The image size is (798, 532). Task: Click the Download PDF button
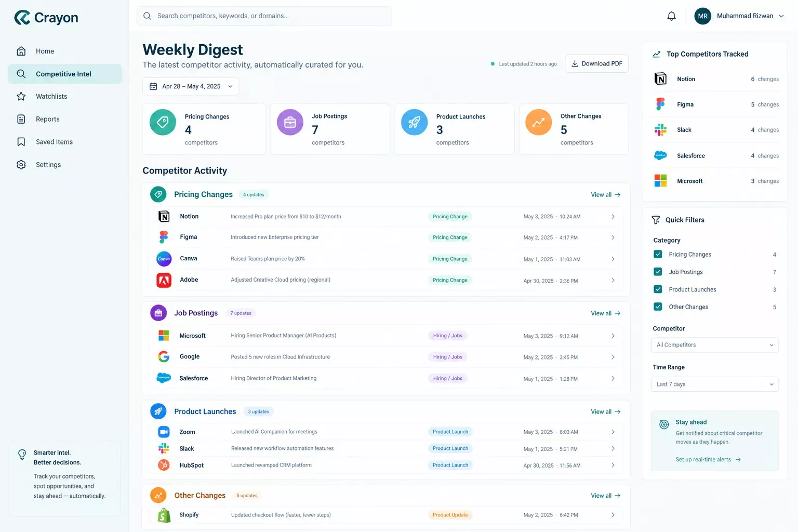click(x=596, y=64)
